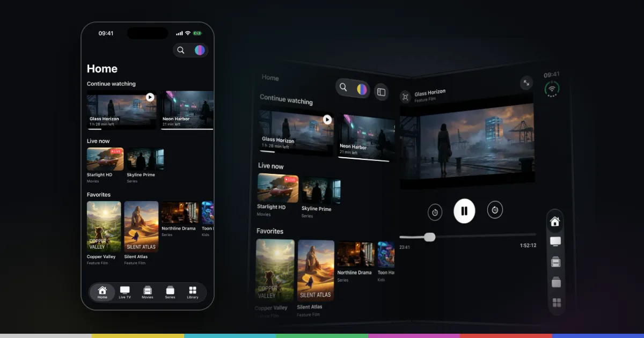Click "Continue watching" heading in spatial window
Viewport: 644px width, 338px height.
(286, 100)
